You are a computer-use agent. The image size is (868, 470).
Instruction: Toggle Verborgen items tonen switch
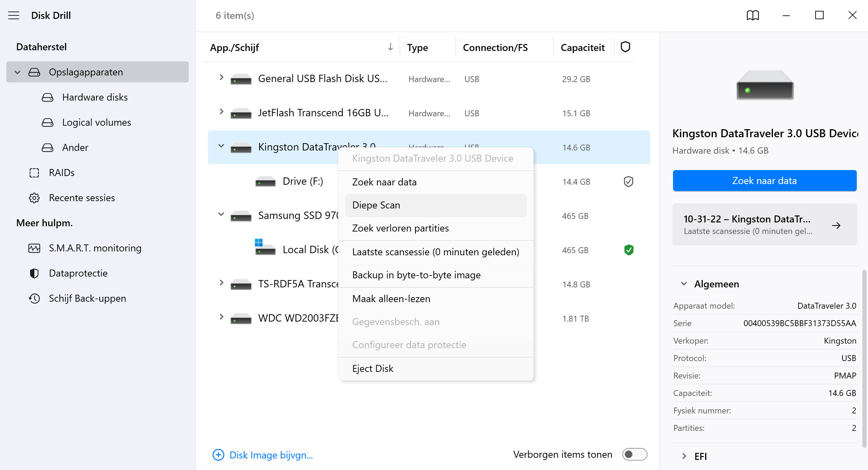[634, 454]
